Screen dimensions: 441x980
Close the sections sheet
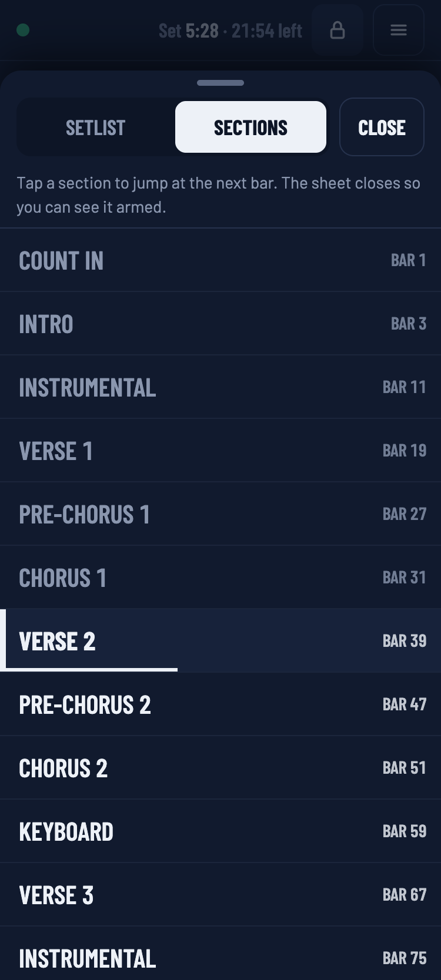tap(382, 127)
